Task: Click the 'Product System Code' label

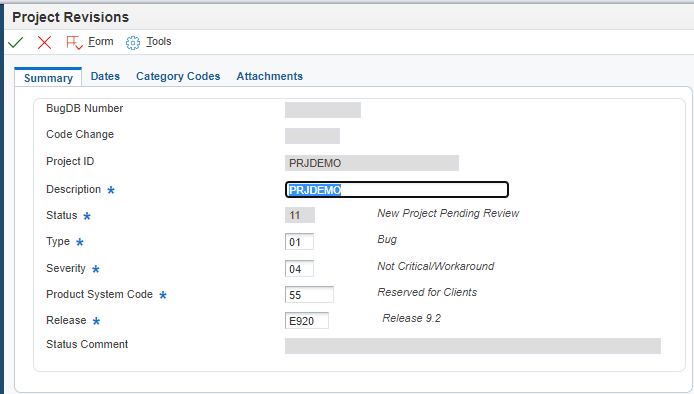Action: (x=99, y=294)
